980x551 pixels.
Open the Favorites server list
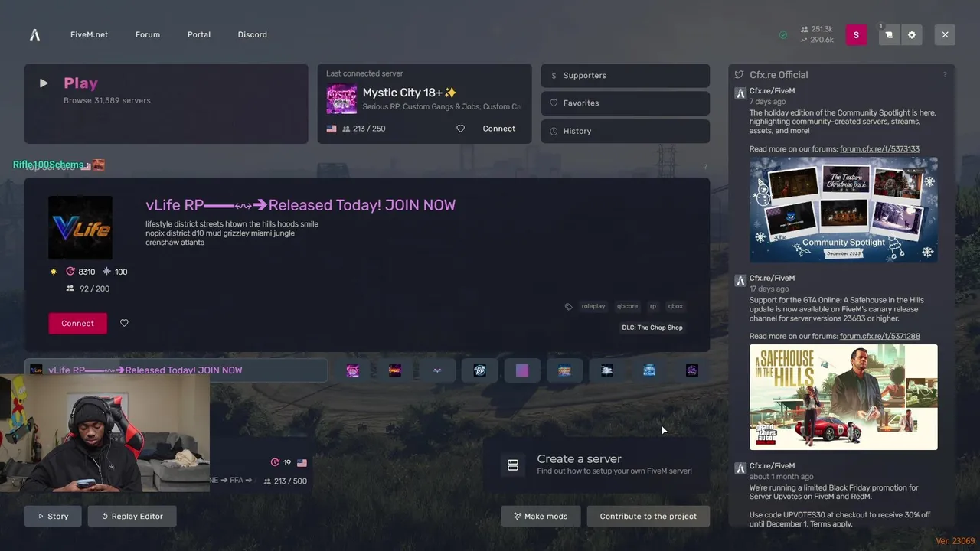(626, 103)
